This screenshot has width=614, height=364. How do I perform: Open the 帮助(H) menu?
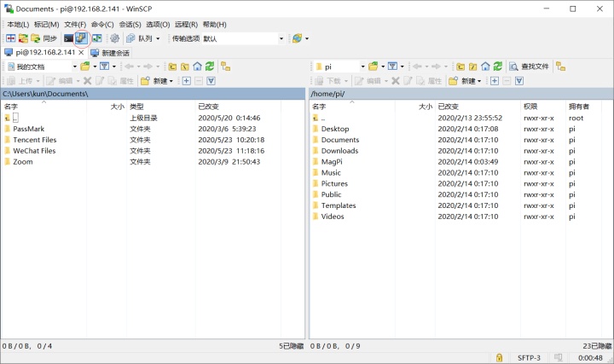coord(214,24)
